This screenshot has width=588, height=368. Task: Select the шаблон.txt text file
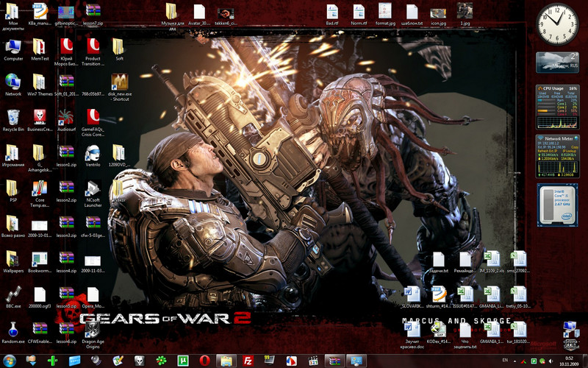412,15
